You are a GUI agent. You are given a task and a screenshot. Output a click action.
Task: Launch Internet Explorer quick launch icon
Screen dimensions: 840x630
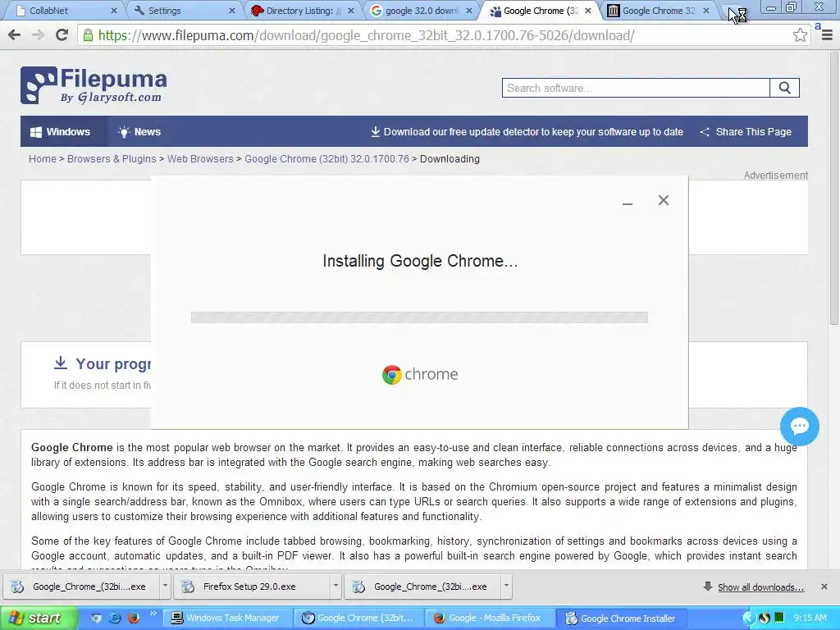pyautogui.click(x=115, y=618)
